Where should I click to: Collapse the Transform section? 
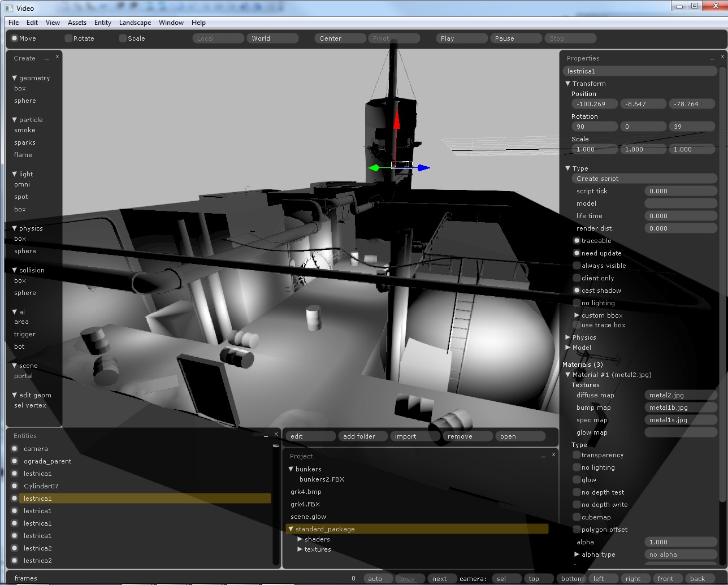tap(568, 84)
